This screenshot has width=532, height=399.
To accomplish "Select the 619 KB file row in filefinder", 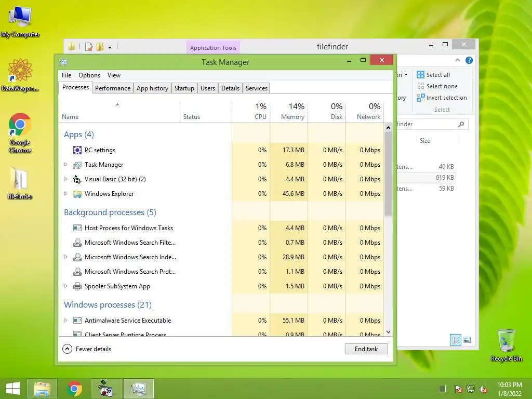I will tap(426, 178).
